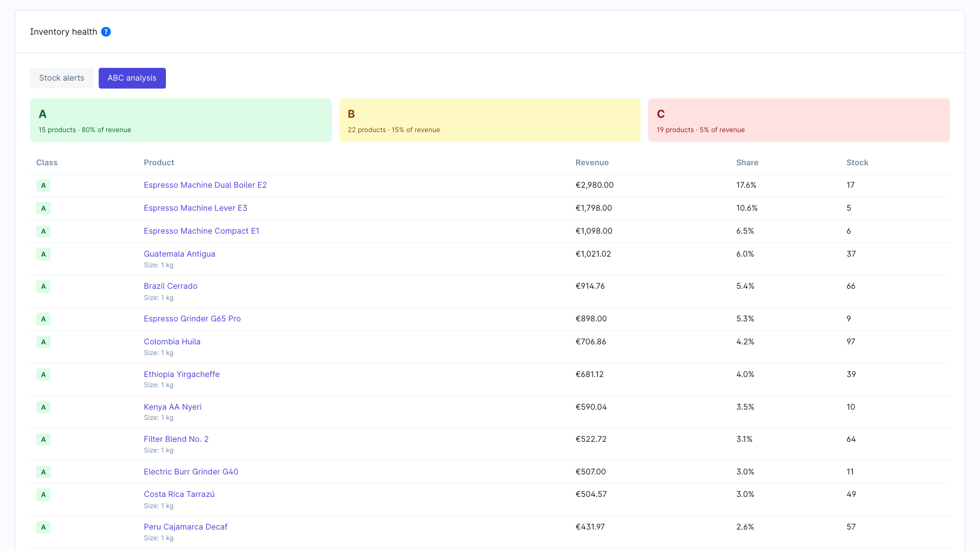The image size is (980, 551).
Task: Click the Share column header
Action: tap(747, 163)
